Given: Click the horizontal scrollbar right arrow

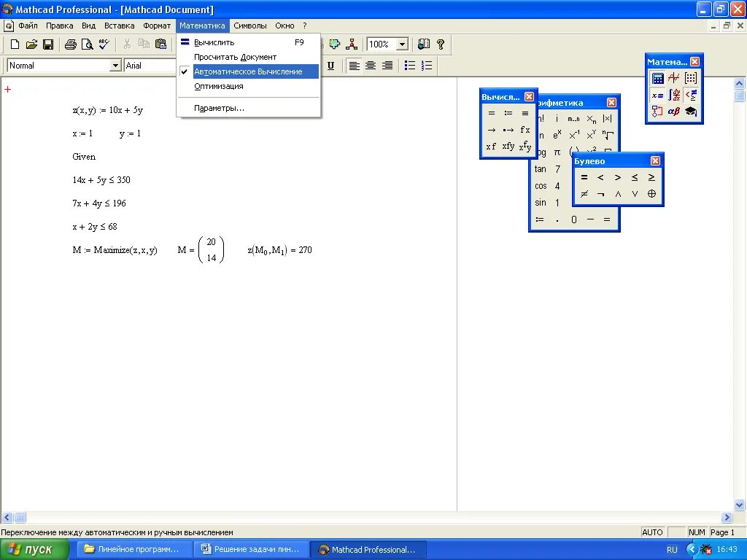Looking at the screenshot, I should pyautogui.click(x=727, y=517).
